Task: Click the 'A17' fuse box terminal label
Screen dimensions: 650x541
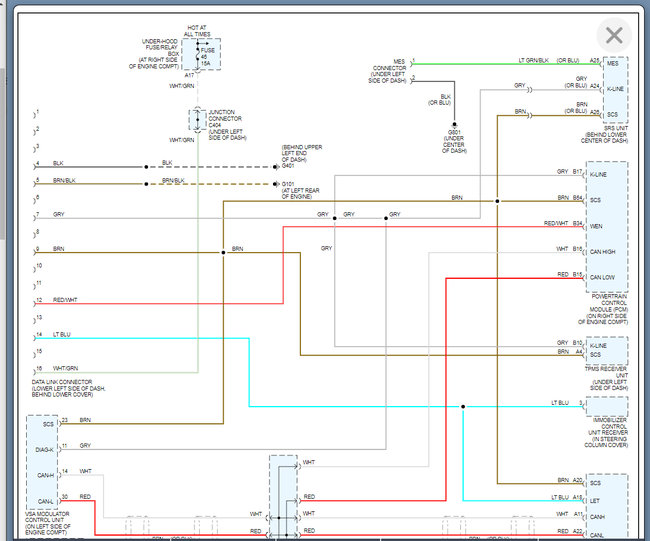Action: [x=189, y=75]
